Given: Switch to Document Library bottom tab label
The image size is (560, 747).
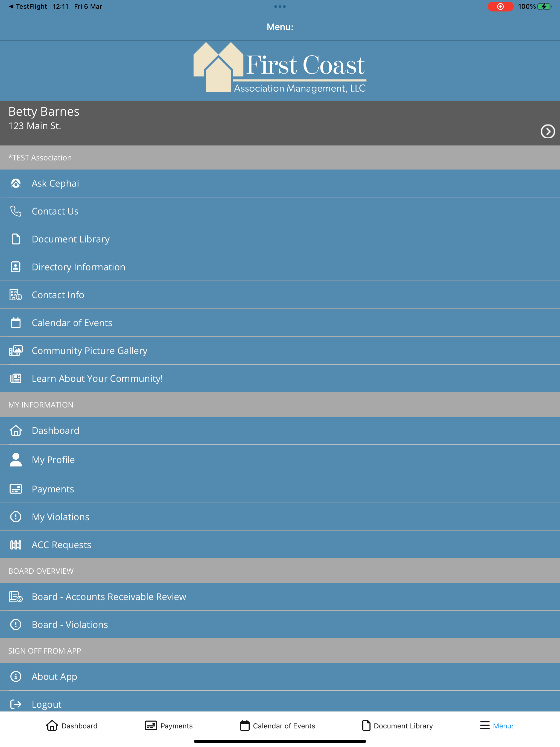Looking at the screenshot, I should [x=403, y=726].
